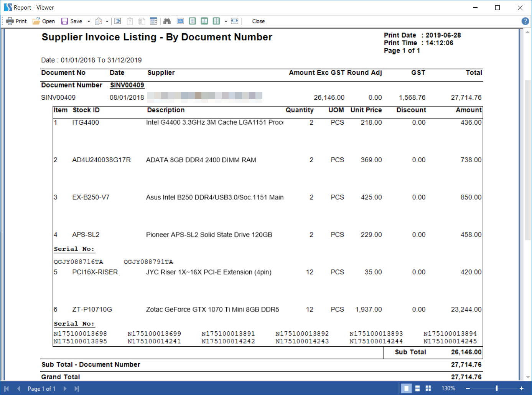Viewport: 532px width, 395px height.
Task: Click the Grand Total value 27,714.76
Action: tap(466, 377)
